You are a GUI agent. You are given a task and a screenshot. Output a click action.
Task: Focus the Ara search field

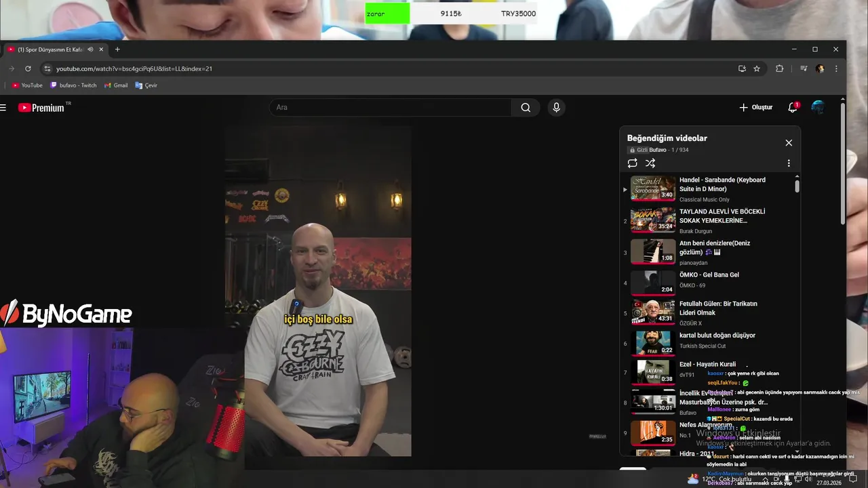[391, 107]
